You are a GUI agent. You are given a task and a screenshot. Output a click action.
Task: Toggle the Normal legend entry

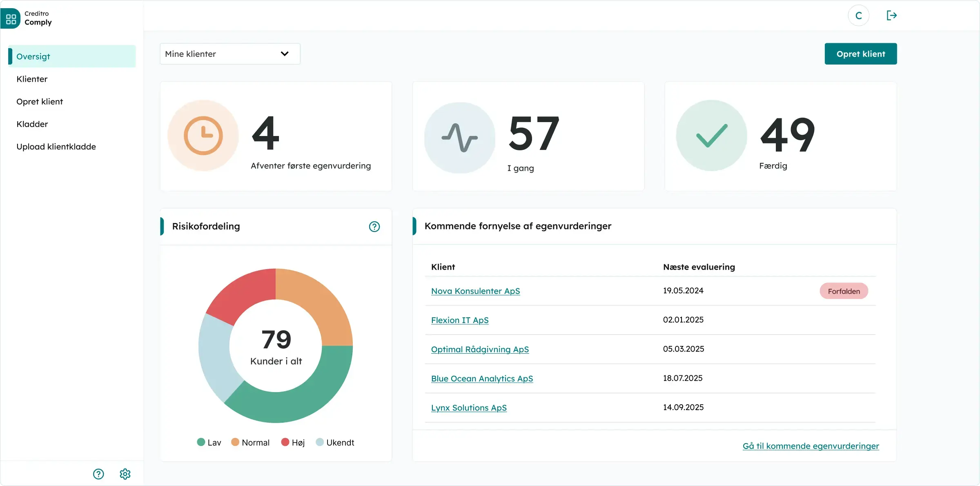pyautogui.click(x=250, y=442)
